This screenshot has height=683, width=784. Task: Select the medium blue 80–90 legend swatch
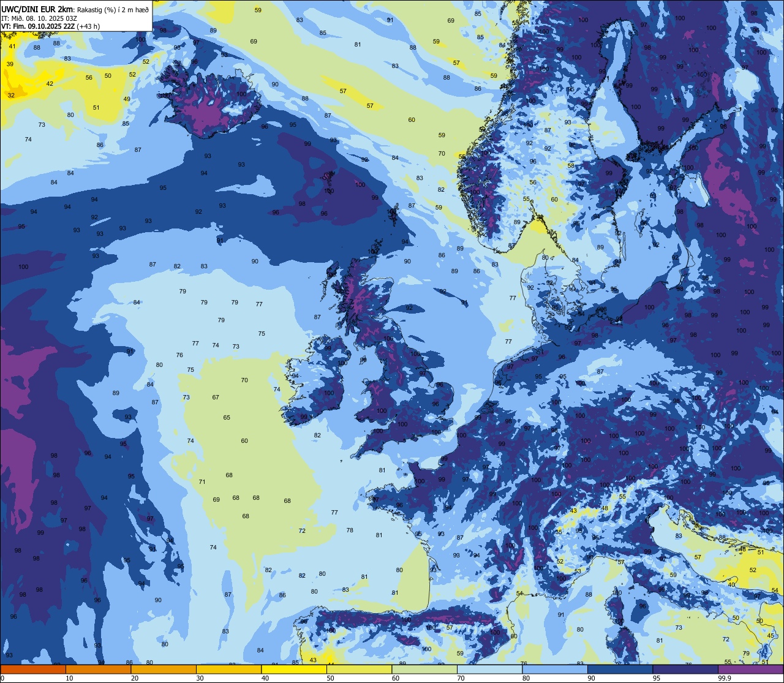point(555,669)
